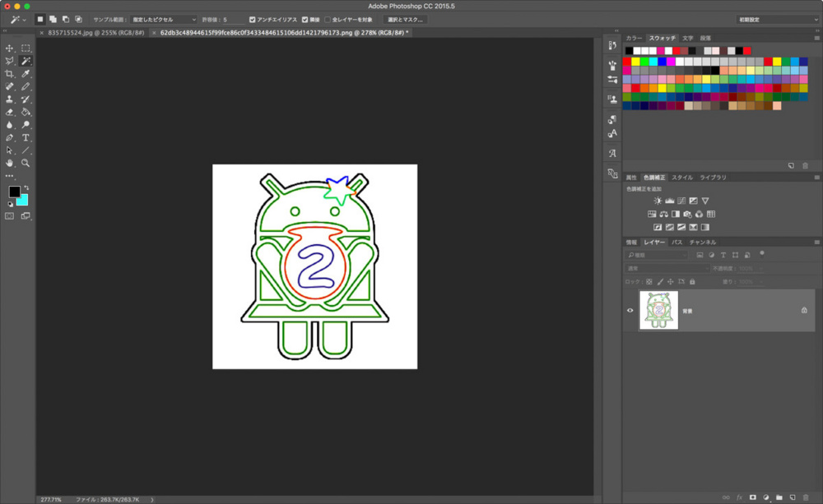Open the Swatches panel flyout menu
This screenshot has height=504, width=823.
[x=816, y=38]
